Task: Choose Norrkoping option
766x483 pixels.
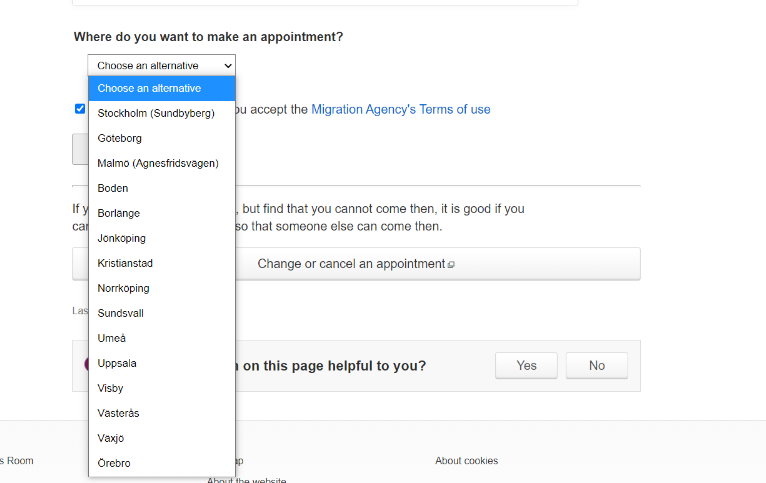Action: [162, 288]
